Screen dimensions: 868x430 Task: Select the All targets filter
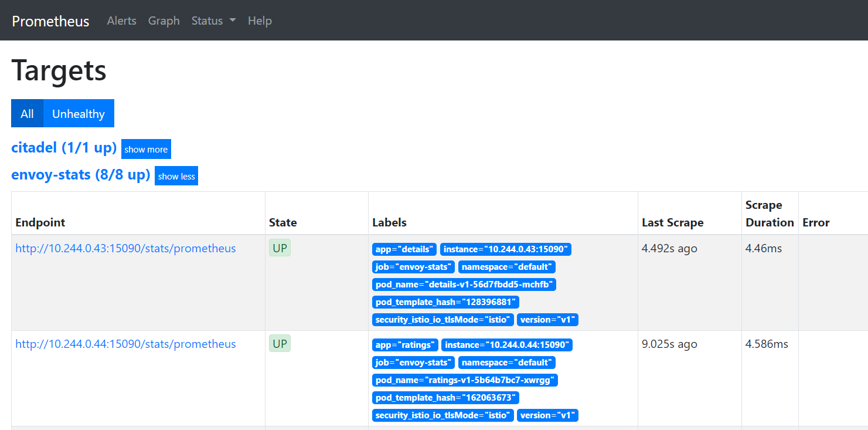pos(27,114)
